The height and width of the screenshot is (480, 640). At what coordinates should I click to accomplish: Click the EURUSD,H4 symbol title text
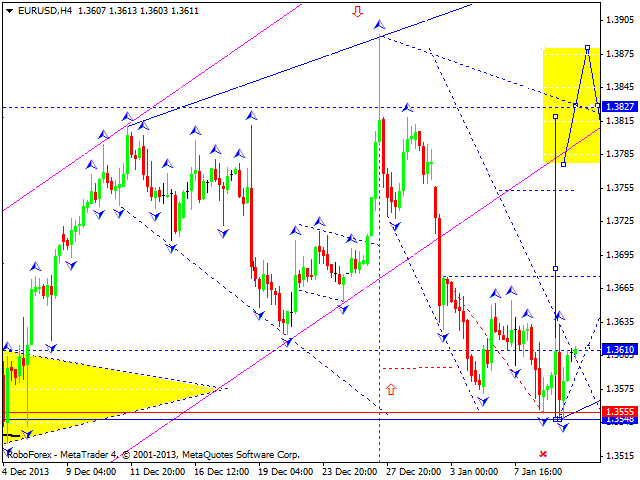point(45,11)
